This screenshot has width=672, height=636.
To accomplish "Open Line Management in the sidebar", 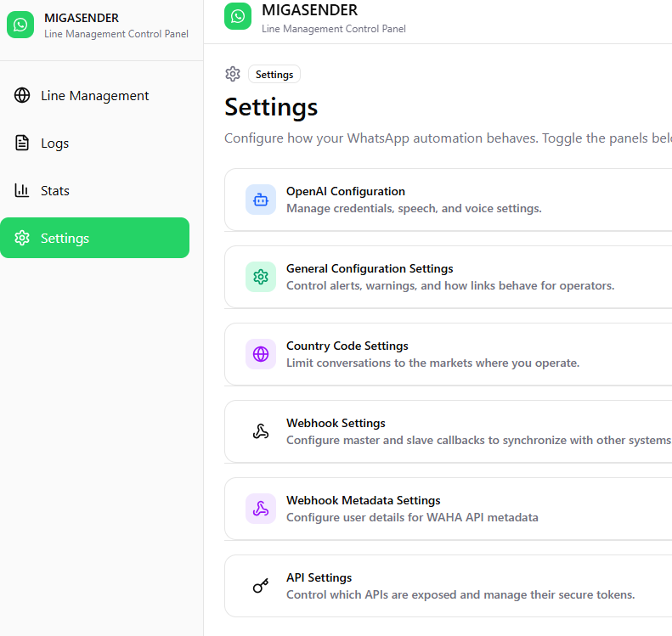I will [94, 96].
